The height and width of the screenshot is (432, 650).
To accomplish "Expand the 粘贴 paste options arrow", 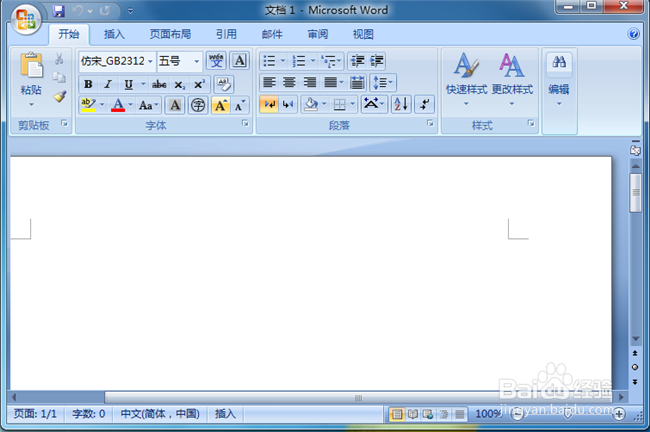I will click(x=31, y=104).
